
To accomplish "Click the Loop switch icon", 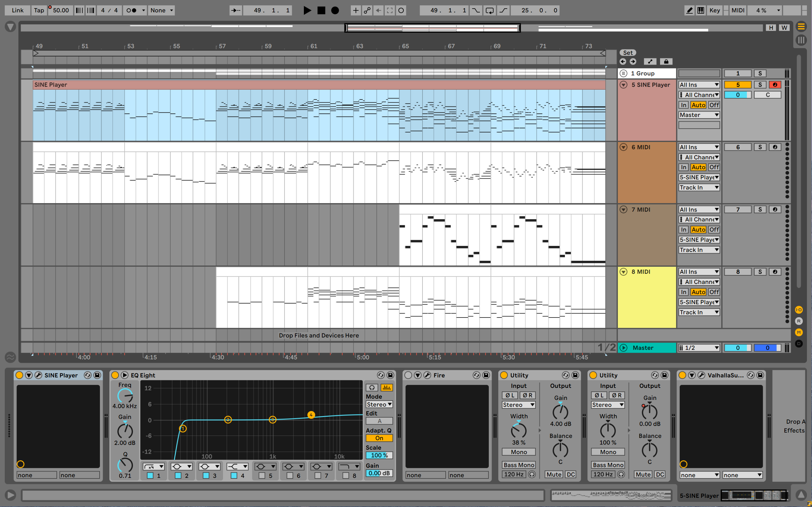I will [489, 10].
